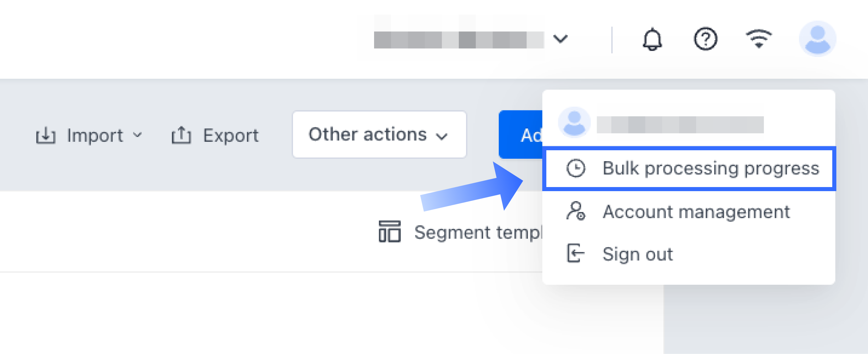This screenshot has height=354, width=868.
Task: Click the Import download icon
Action: tap(46, 136)
